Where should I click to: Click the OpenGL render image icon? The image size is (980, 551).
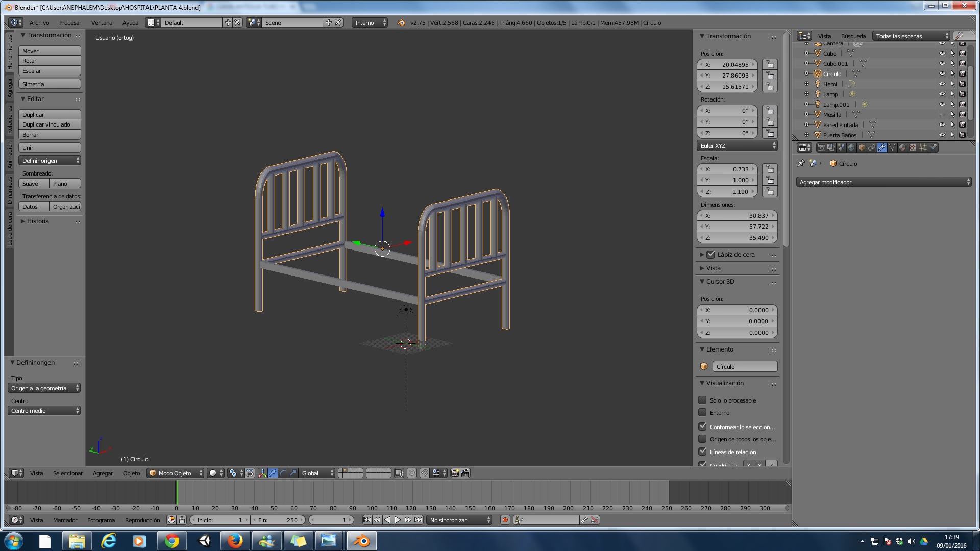coord(455,473)
